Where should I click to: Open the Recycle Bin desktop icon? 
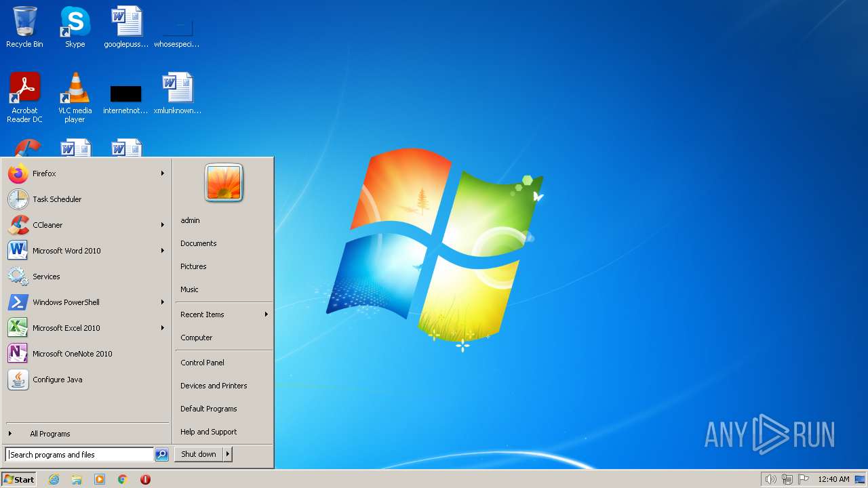point(24,27)
